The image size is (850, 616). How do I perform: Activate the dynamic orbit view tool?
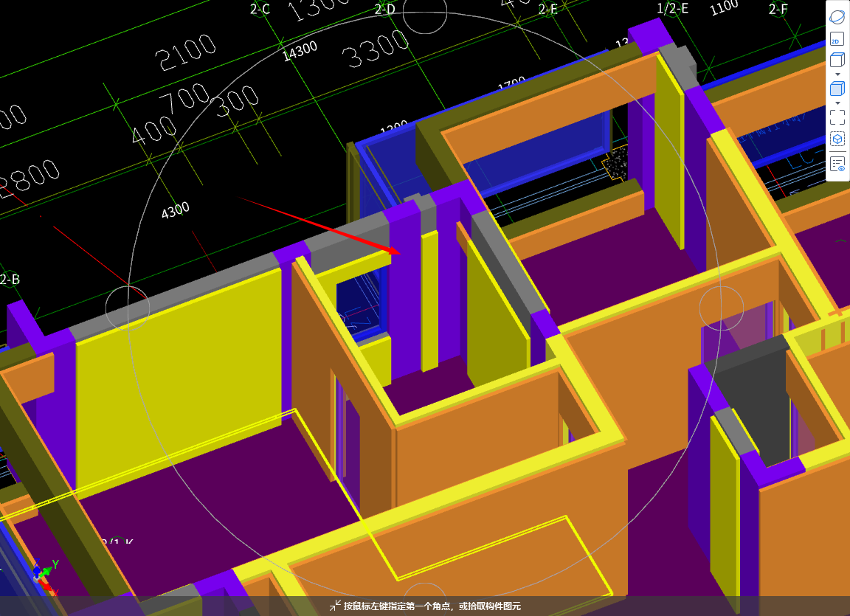837,17
